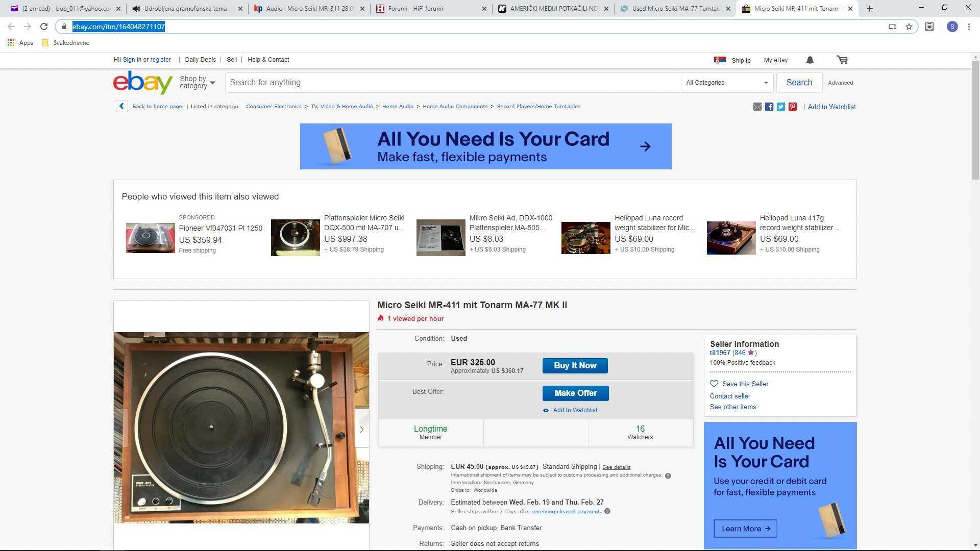Click the Buy It Now button
This screenshot has height=551, width=980.
pyautogui.click(x=575, y=366)
